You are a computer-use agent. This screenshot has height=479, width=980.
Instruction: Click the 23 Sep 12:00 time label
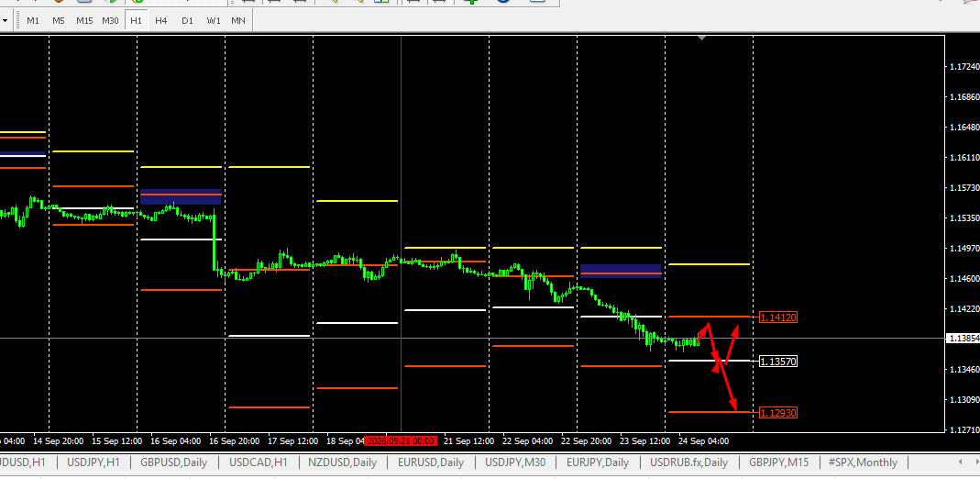coord(645,440)
